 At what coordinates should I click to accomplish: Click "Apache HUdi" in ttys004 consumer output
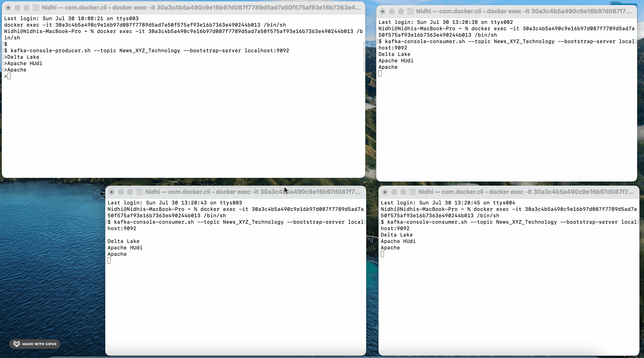(x=398, y=241)
